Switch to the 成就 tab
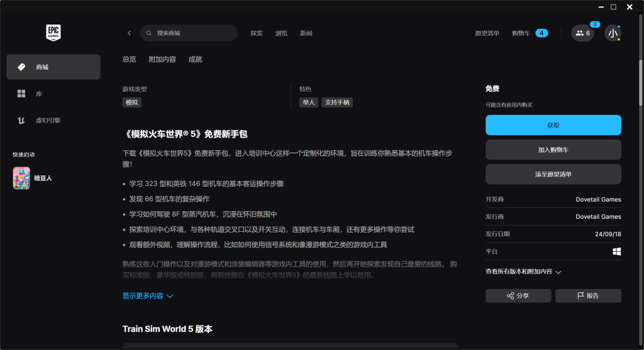This screenshot has width=644, height=350. pyautogui.click(x=195, y=60)
